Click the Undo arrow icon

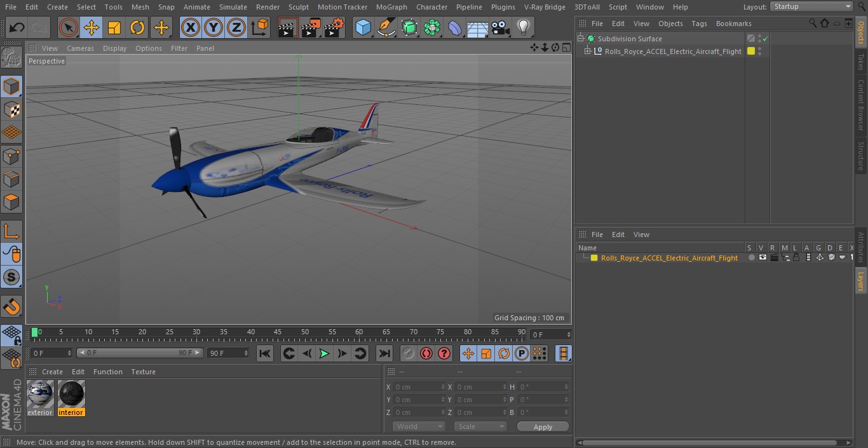[17, 27]
